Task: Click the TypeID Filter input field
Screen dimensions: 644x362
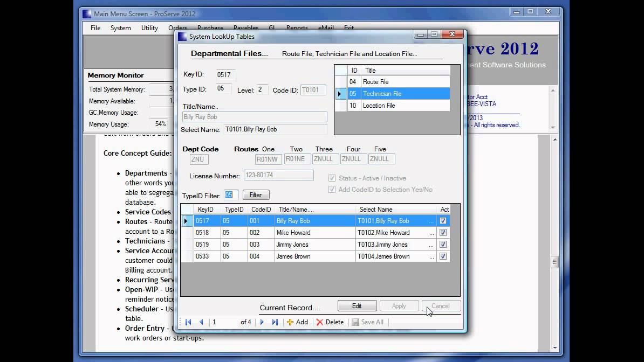Action: point(231,195)
